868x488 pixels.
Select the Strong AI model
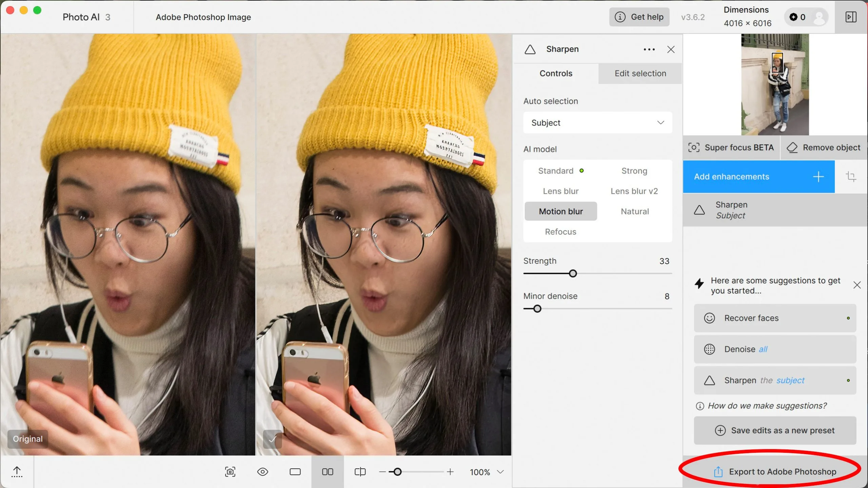click(634, 171)
